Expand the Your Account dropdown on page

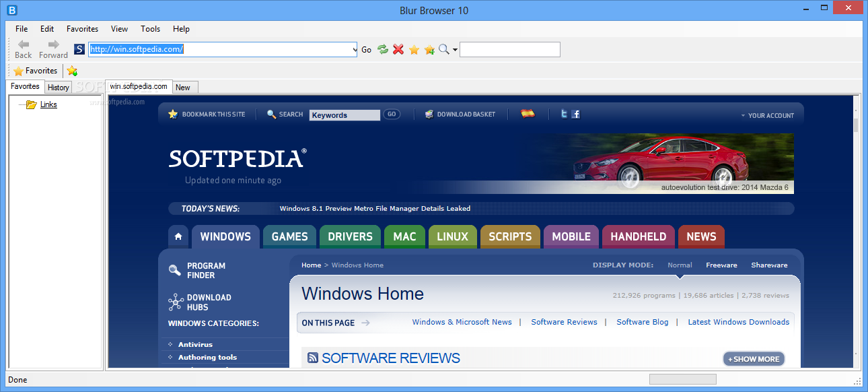point(767,116)
